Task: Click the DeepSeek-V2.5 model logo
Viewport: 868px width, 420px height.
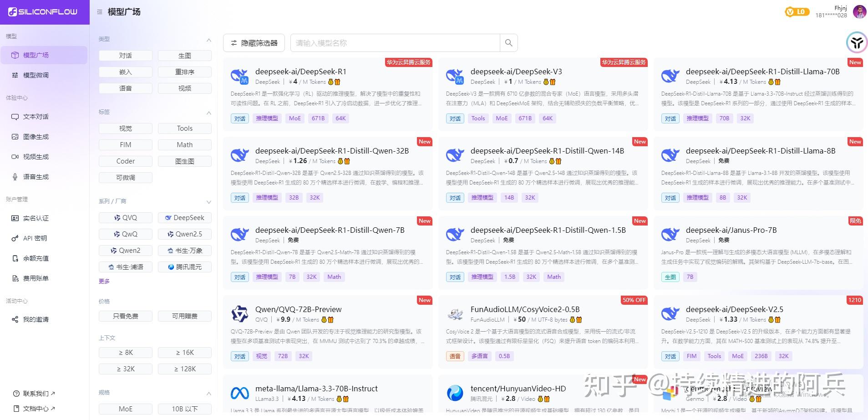Action: [x=670, y=314]
